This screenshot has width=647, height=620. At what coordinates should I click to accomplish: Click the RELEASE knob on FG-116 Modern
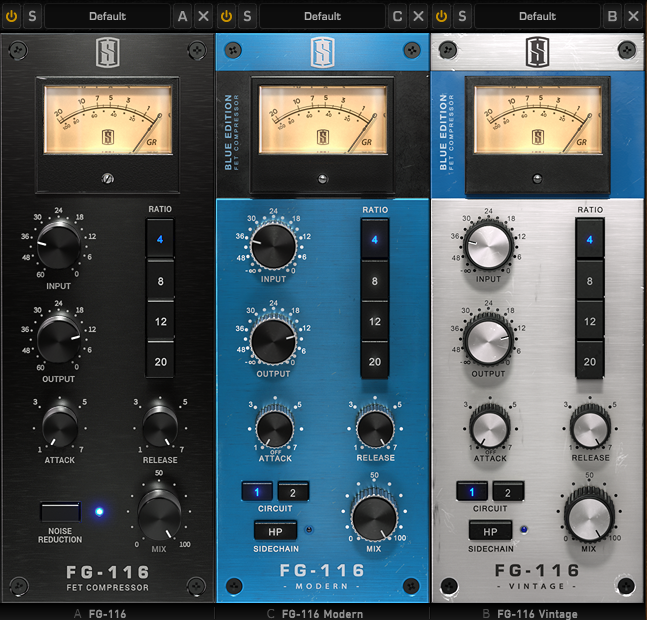375,428
